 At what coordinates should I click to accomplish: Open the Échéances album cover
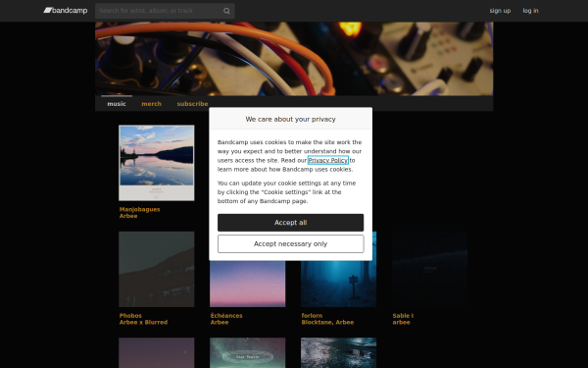(248, 284)
